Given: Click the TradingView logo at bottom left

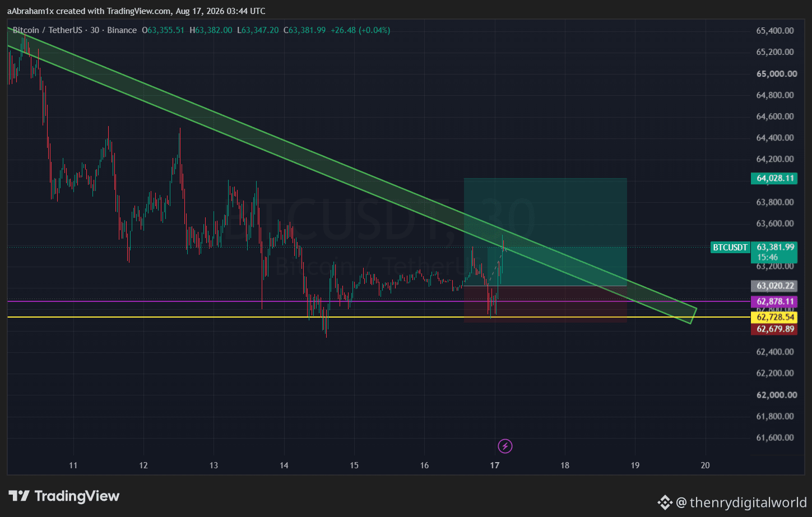Looking at the screenshot, I should (x=64, y=496).
